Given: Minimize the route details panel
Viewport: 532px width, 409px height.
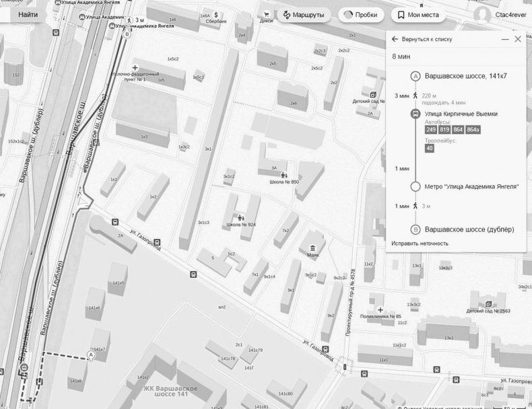Looking at the screenshot, I should coord(505,40).
